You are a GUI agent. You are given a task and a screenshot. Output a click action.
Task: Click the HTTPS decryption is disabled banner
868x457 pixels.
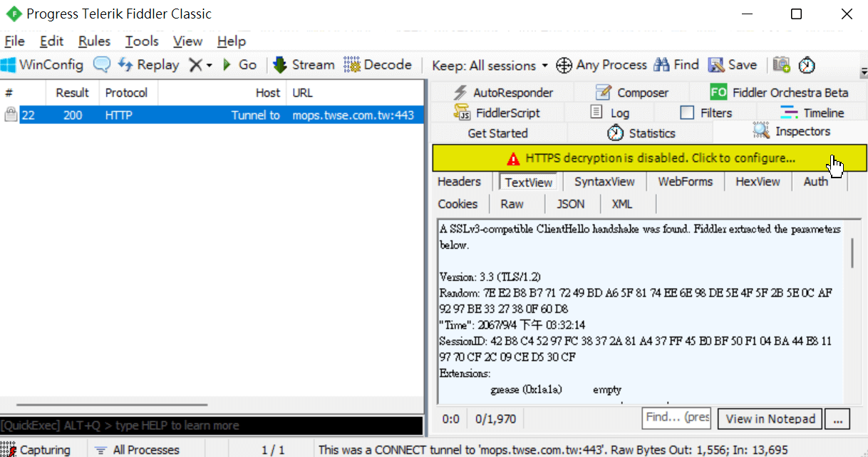pyautogui.click(x=649, y=158)
